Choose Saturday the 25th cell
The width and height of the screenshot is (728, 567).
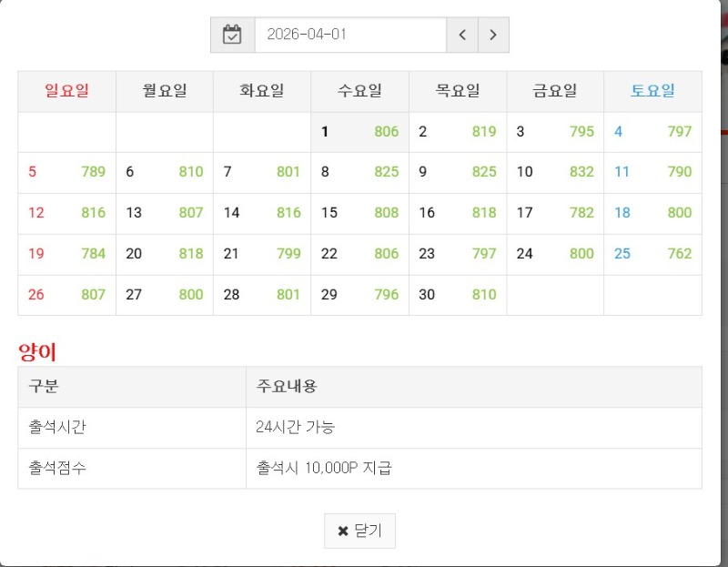[652, 254]
